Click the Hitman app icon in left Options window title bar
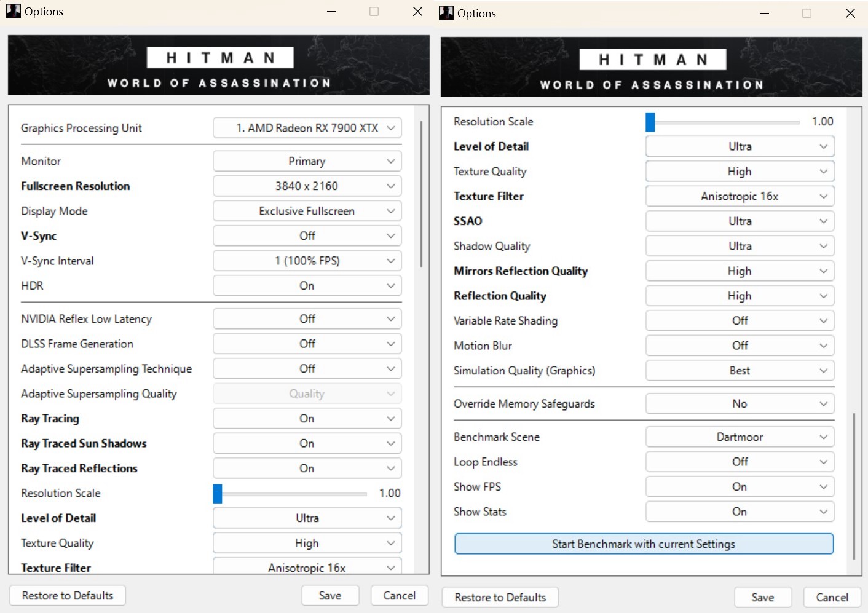This screenshot has width=868, height=613. 14,11
